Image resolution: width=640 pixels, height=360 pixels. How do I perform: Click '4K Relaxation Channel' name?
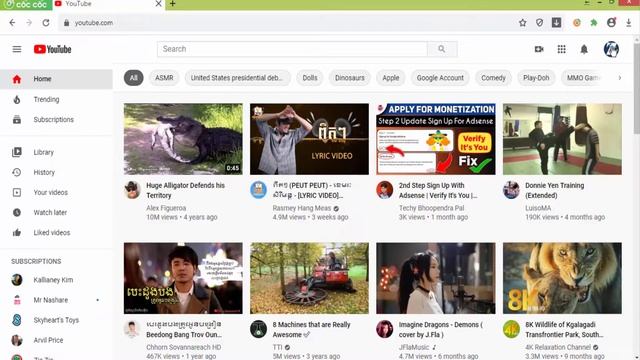(558, 347)
